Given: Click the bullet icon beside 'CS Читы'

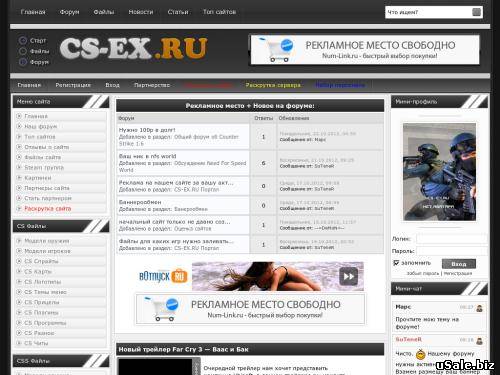Looking at the screenshot, I should point(19,343).
